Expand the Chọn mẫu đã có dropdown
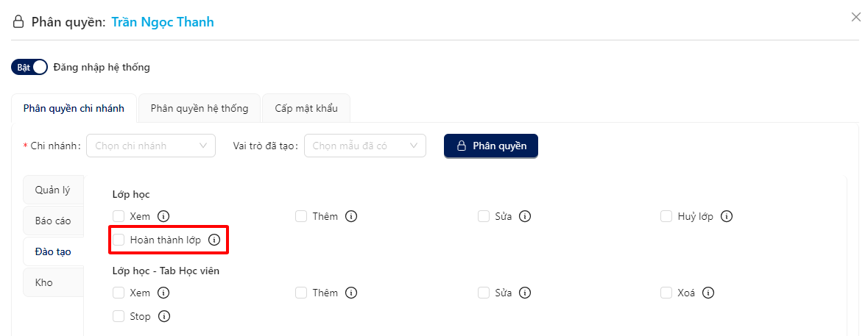 pos(365,146)
